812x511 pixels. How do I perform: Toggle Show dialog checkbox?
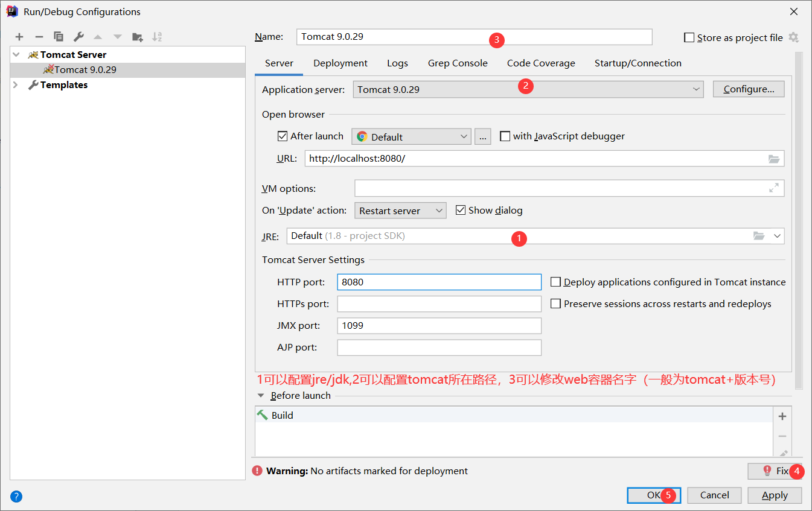coord(461,210)
